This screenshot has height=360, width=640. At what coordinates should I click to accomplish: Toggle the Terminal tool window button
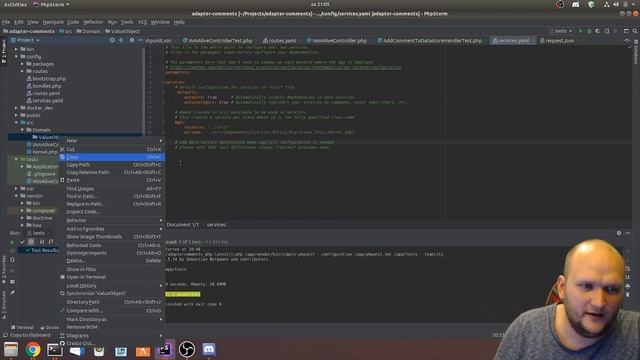coord(22,327)
